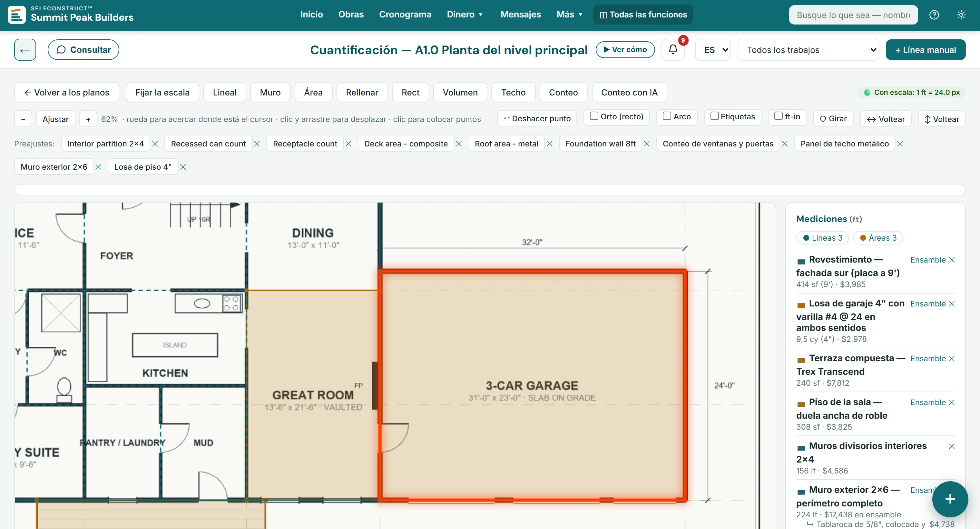The image size is (980, 529).
Task: Go back with the left arrow button
Action: click(25, 49)
